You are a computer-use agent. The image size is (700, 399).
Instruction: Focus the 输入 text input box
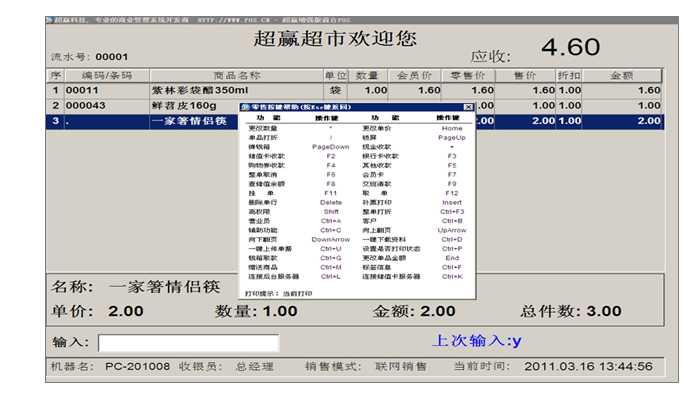[188, 343]
